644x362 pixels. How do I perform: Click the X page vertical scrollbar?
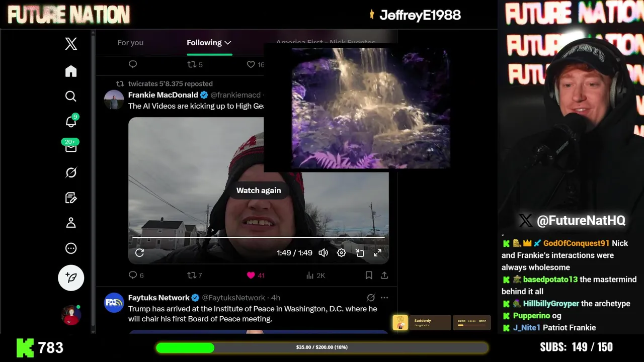point(93,181)
